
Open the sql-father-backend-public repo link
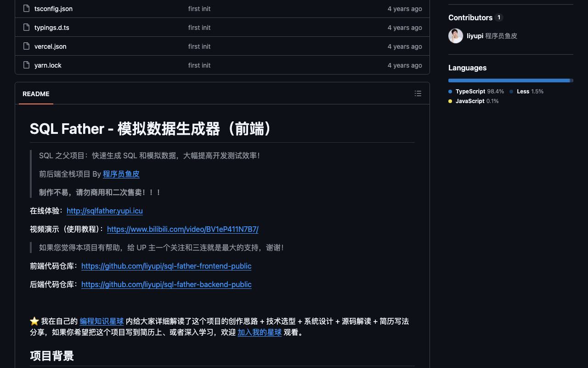tap(166, 284)
